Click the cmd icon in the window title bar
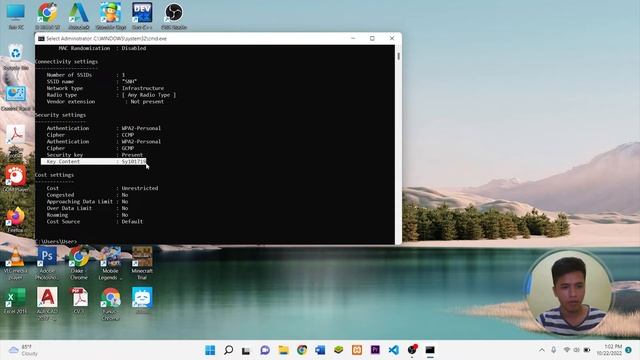640x360 pixels. pos(41,38)
